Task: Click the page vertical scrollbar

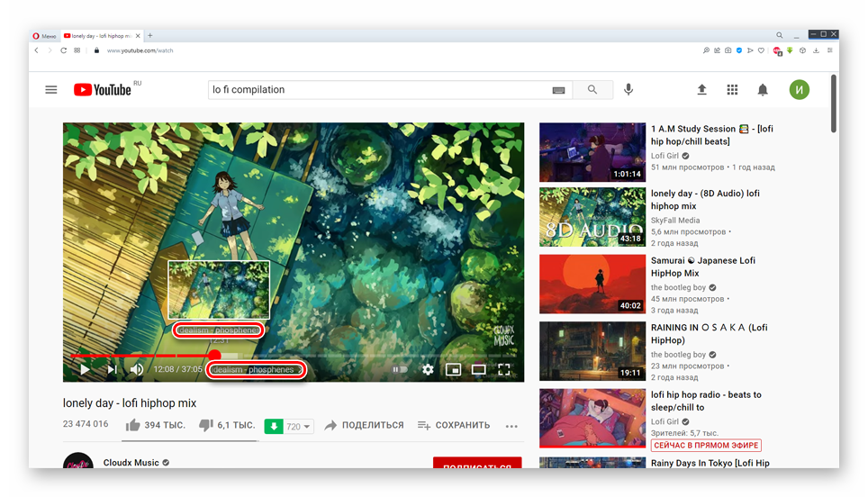Action: [x=833, y=104]
